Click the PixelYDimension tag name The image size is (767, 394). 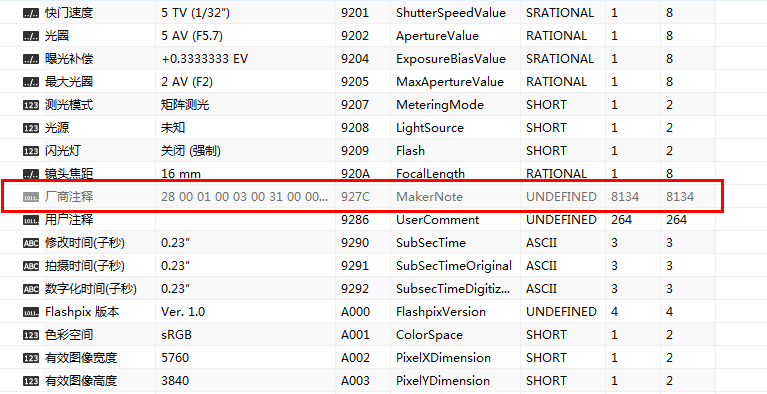click(443, 381)
